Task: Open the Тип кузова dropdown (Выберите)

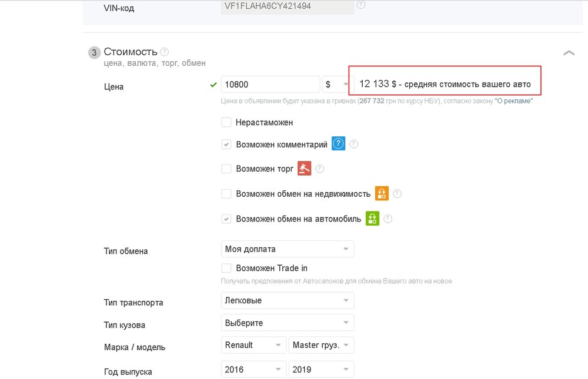Action: (288, 323)
